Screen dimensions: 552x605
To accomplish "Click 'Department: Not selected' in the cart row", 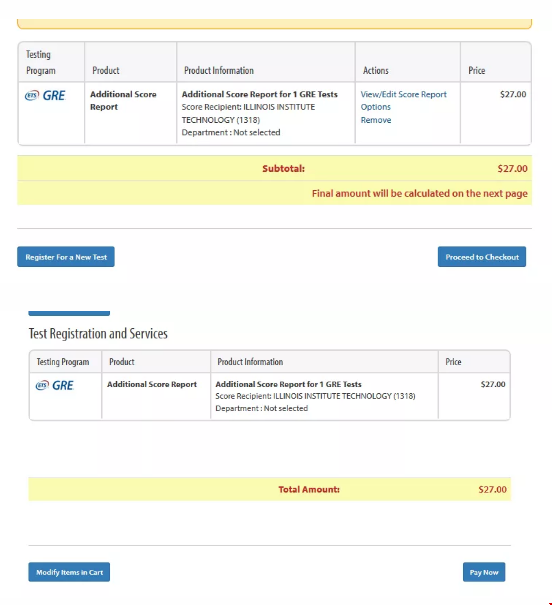I will [x=231, y=132].
